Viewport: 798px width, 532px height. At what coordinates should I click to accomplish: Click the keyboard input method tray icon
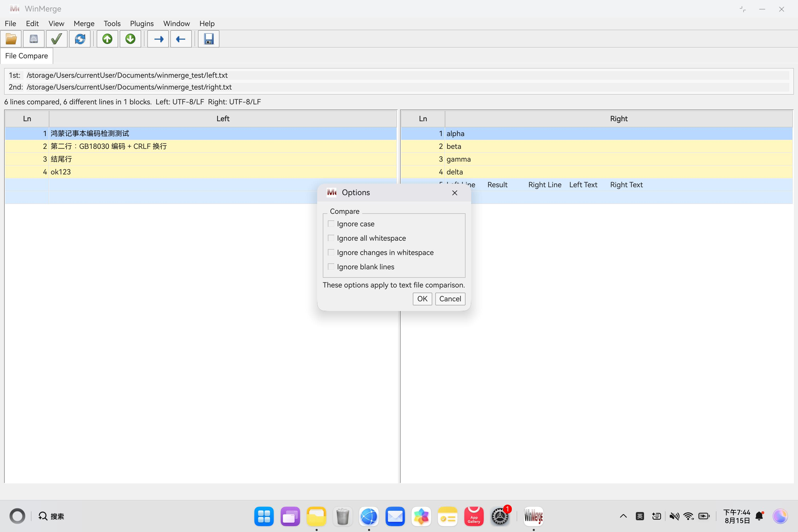coord(657,516)
